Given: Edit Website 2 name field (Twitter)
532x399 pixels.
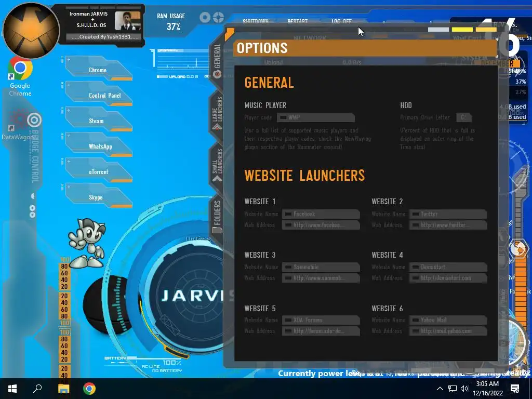Looking at the screenshot, I should (x=448, y=214).
